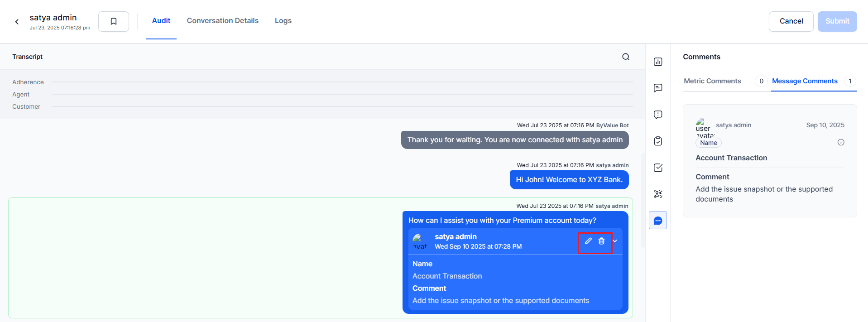
Task: Open the text message sidebar icon
Action: point(658,88)
